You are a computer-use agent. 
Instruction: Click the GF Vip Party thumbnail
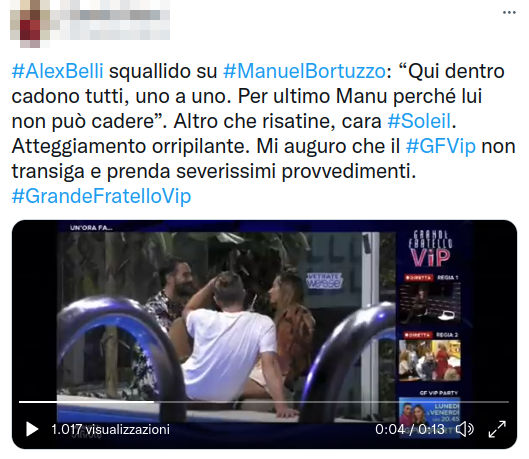(430, 417)
